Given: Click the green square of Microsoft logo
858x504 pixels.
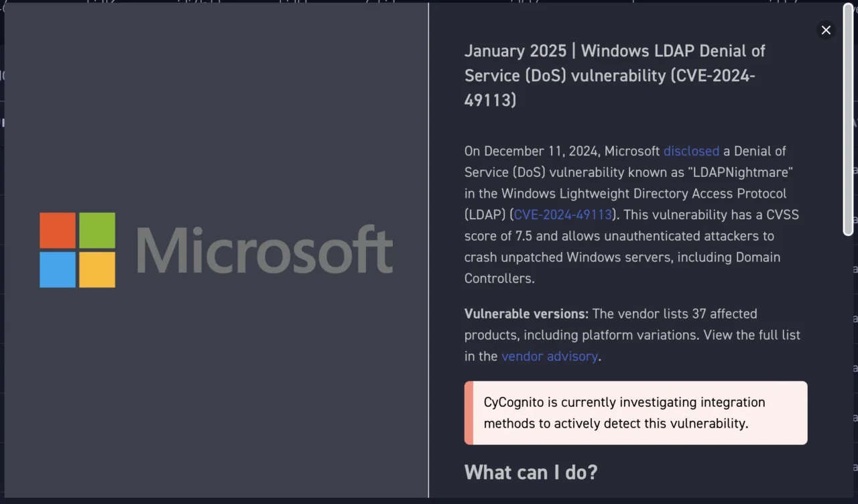Looking at the screenshot, I should point(97,230).
